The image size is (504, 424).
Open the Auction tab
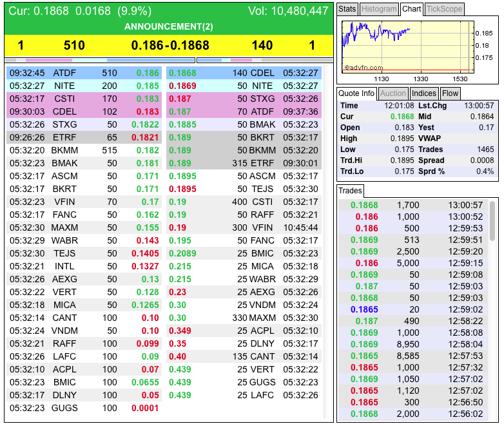click(393, 93)
